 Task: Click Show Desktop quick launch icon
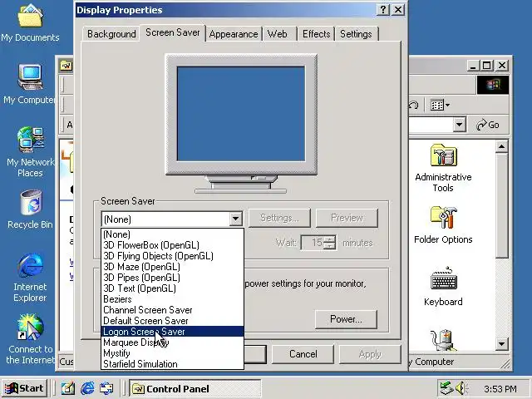pos(68,388)
